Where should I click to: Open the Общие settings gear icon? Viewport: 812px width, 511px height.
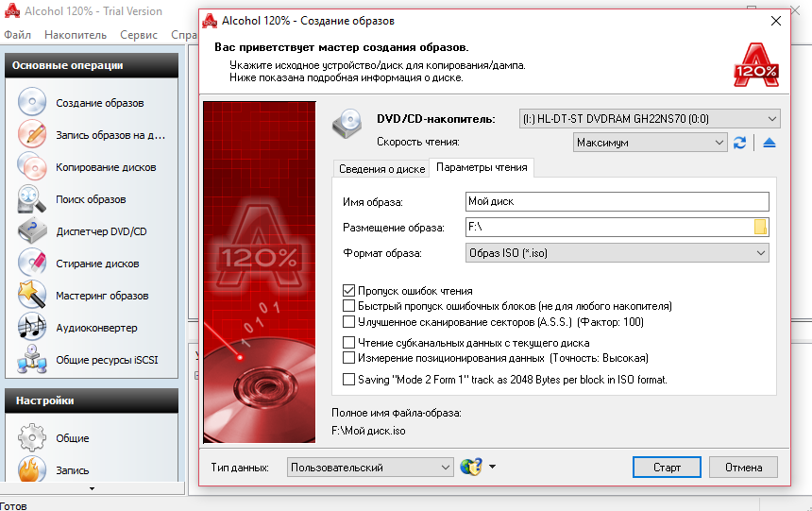click(x=32, y=437)
